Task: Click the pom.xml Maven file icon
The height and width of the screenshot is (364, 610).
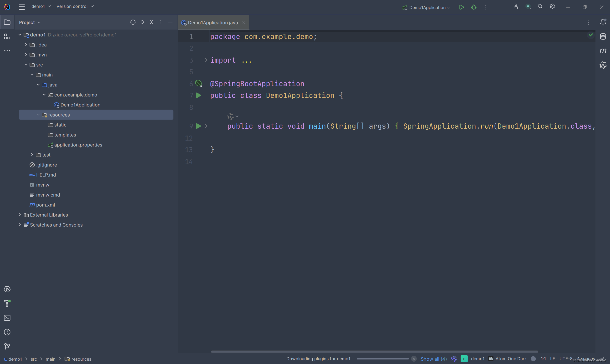Action: pos(32,205)
